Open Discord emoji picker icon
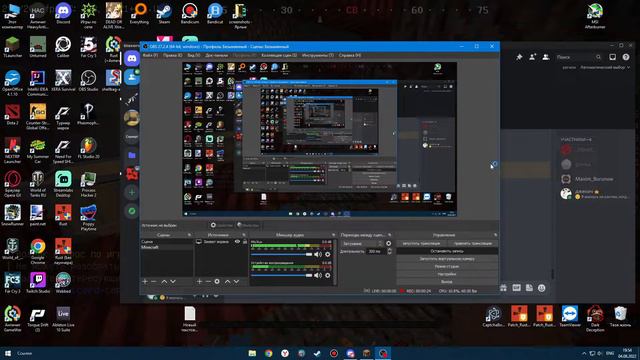Viewport: 640px width, 360px height. [x=542, y=288]
